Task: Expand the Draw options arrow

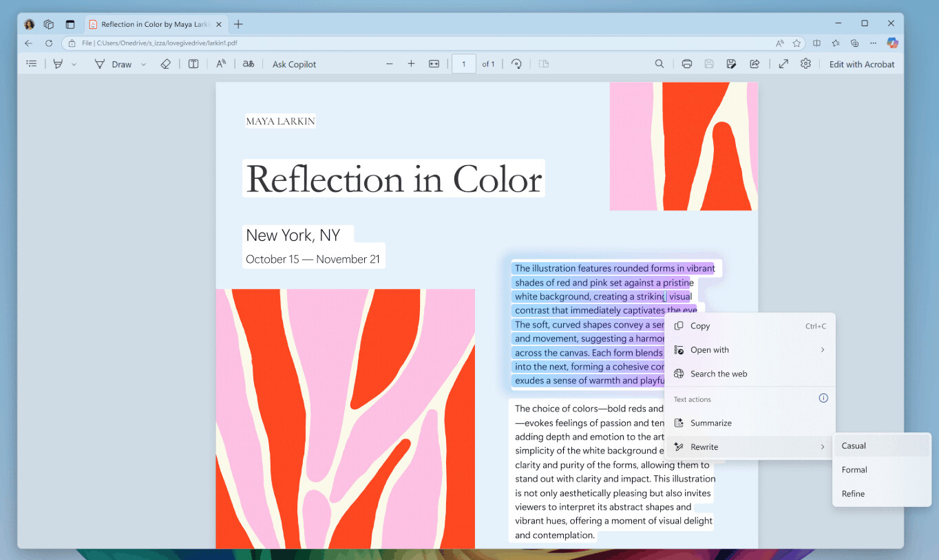Action: [x=143, y=64]
